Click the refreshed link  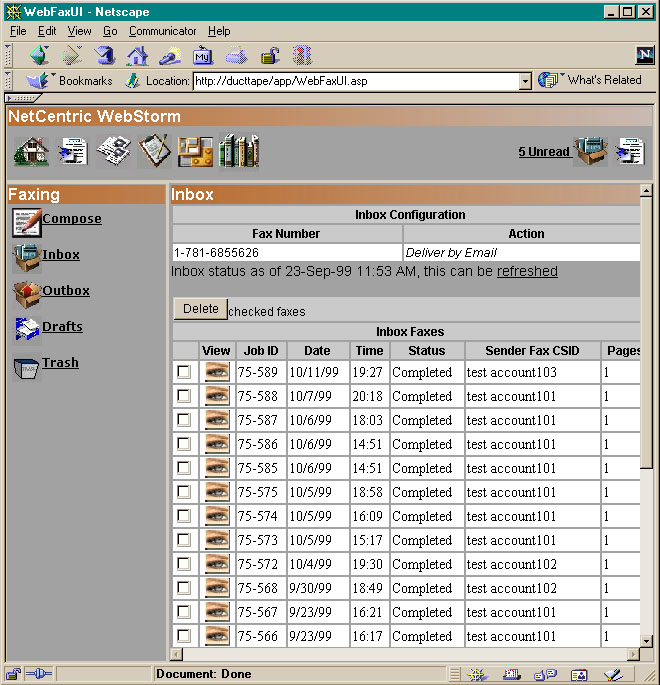click(x=527, y=271)
